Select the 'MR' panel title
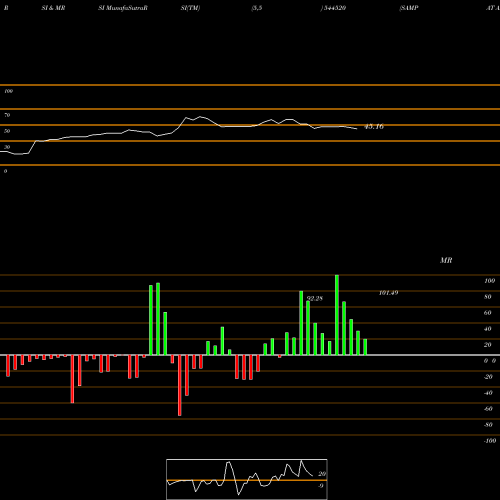 click(x=446, y=260)
